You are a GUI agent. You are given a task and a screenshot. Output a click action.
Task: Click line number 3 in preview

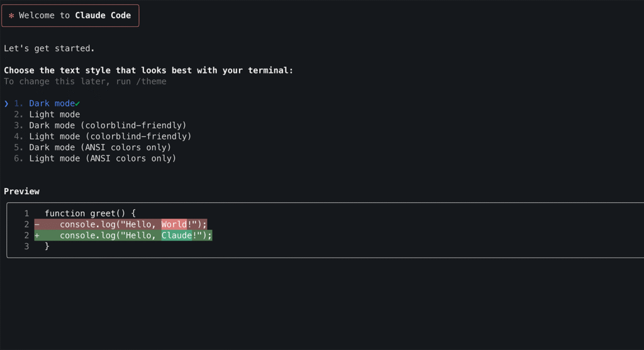tap(26, 246)
